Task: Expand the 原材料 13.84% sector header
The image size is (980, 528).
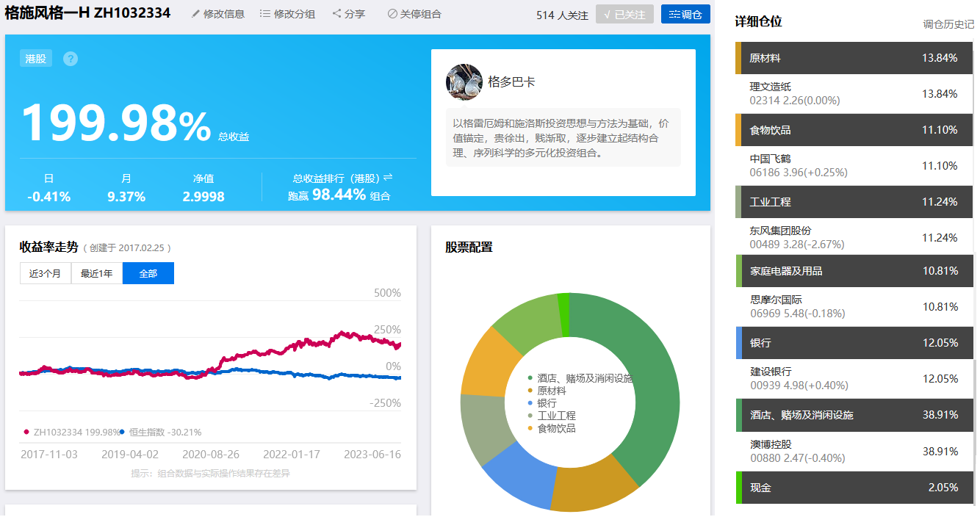Action: [854, 58]
